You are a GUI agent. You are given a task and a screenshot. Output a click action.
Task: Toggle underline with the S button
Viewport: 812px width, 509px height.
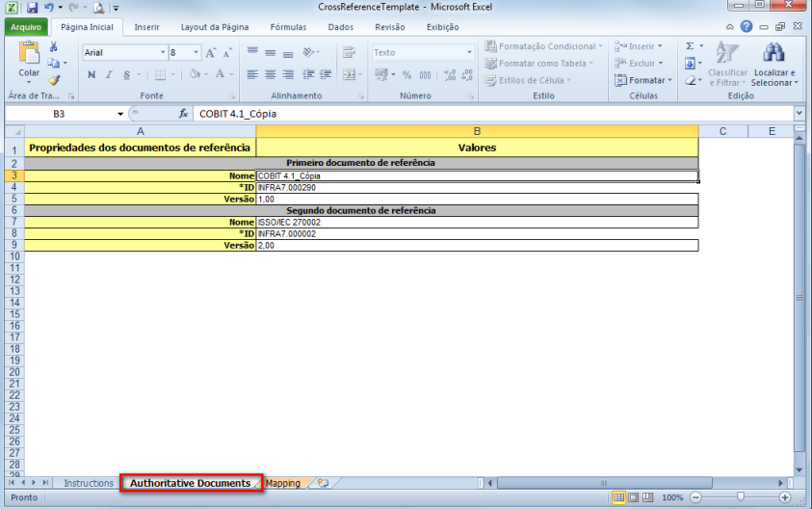click(x=126, y=74)
